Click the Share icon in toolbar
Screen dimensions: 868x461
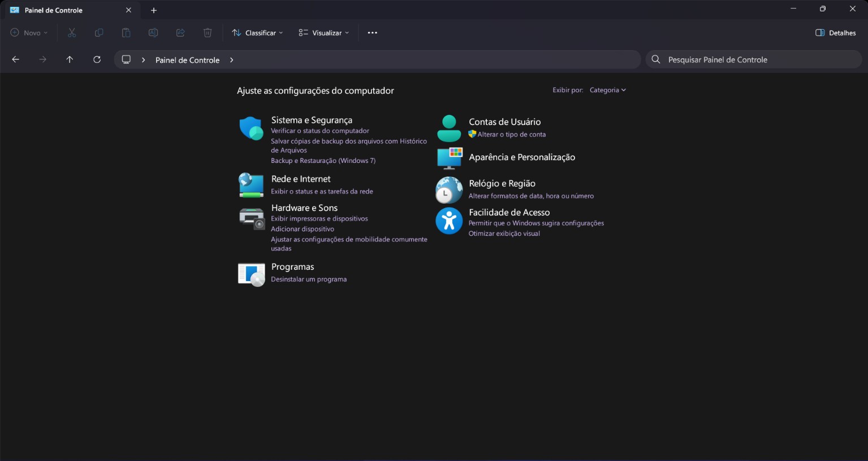pos(180,33)
